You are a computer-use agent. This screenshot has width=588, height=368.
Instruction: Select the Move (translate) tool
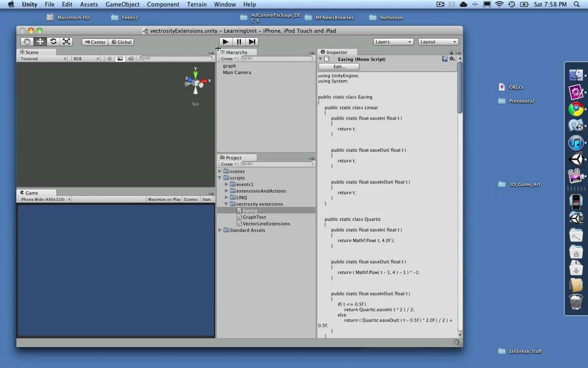[40, 42]
